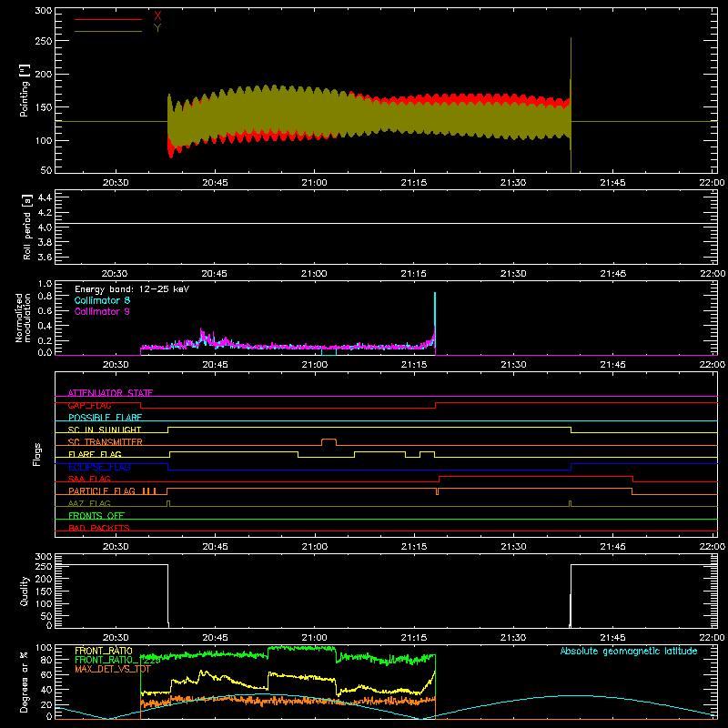Viewport: 728px width, 728px height.
Task: Click 21:30 tick under the modulation plot
Action: point(513,365)
